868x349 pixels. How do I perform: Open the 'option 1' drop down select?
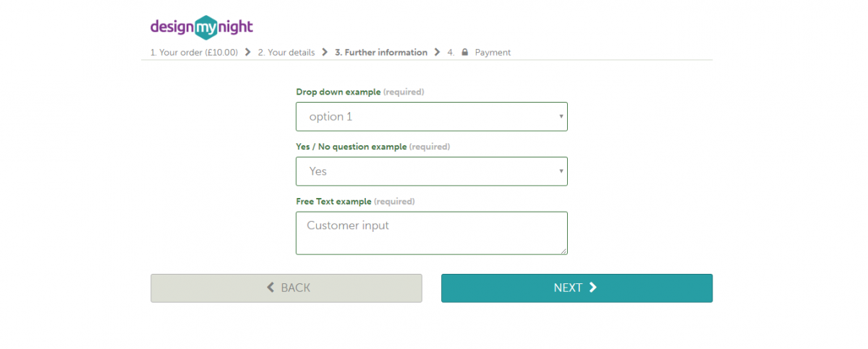tap(432, 116)
